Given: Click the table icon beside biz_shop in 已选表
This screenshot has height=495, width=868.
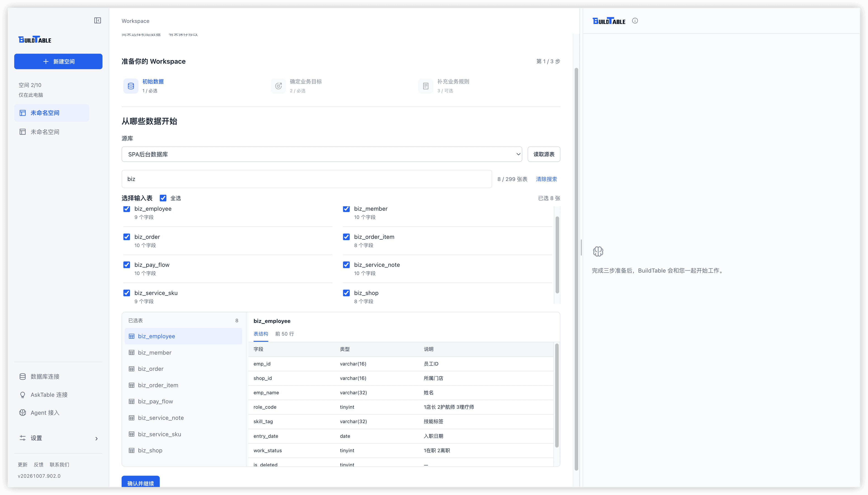Looking at the screenshot, I should coord(131,450).
